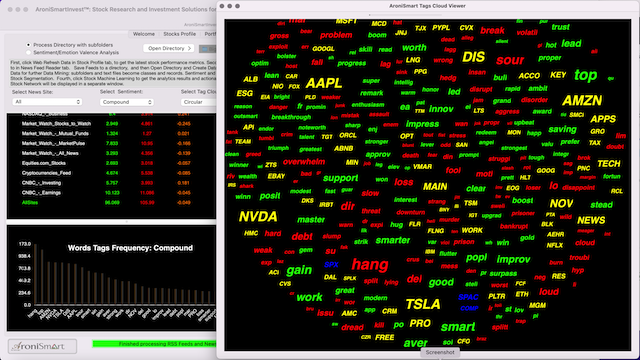Click the blue SPX tag
This screenshot has width=640, height=360.
coord(331,264)
